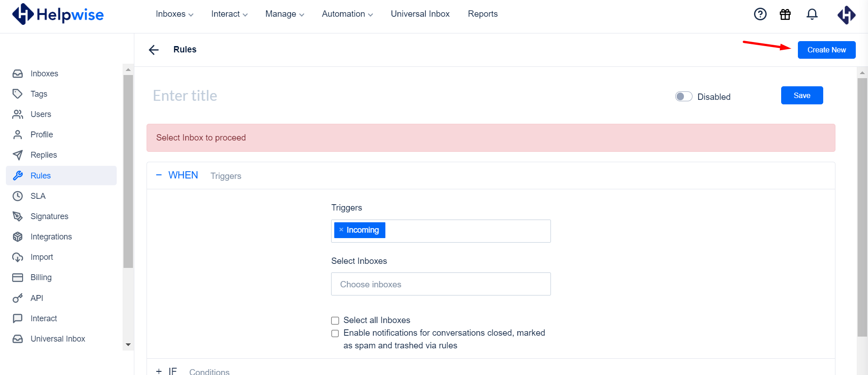
Task: Click the Signatures pen icon
Action: click(x=18, y=216)
